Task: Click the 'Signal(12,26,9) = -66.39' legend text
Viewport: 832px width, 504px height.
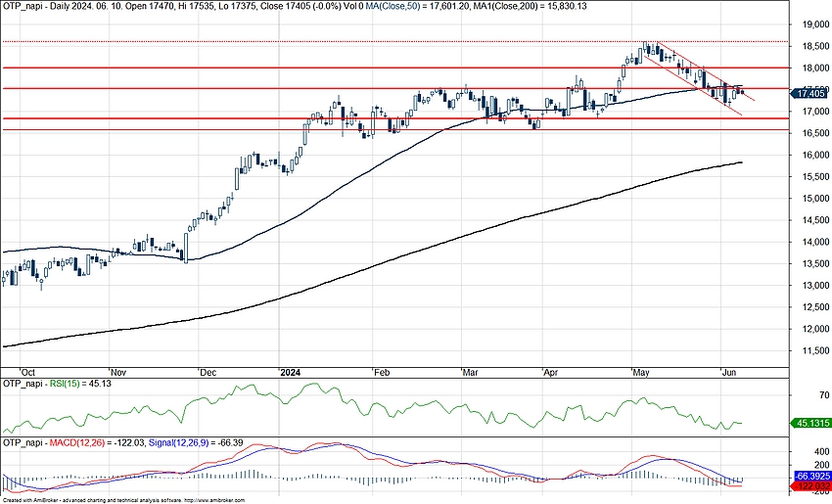Action: [196, 442]
